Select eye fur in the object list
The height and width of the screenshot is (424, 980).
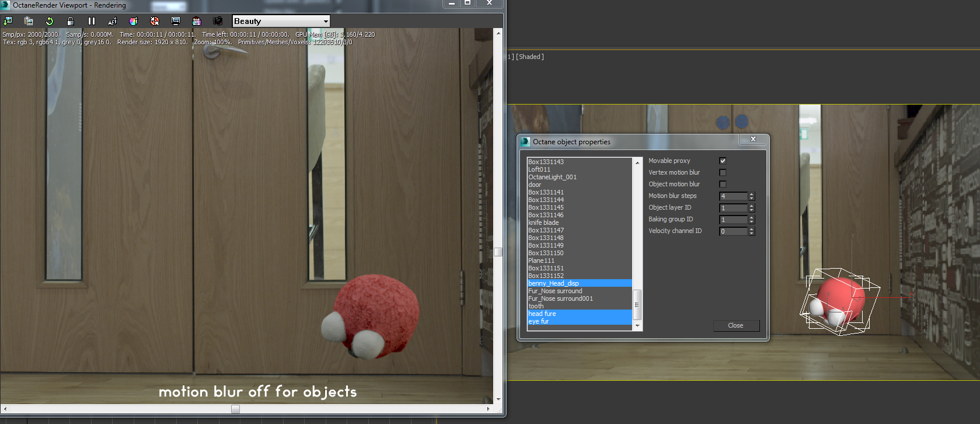click(x=580, y=321)
